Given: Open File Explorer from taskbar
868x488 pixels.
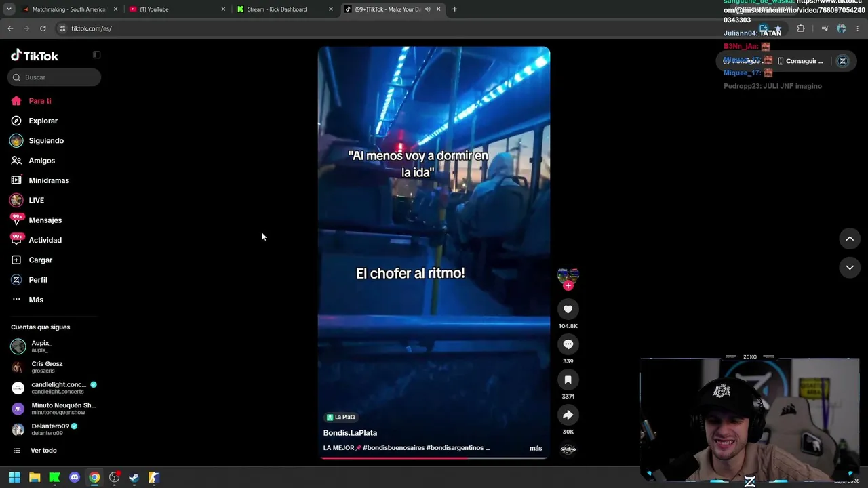Looking at the screenshot, I should click(35, 477).
